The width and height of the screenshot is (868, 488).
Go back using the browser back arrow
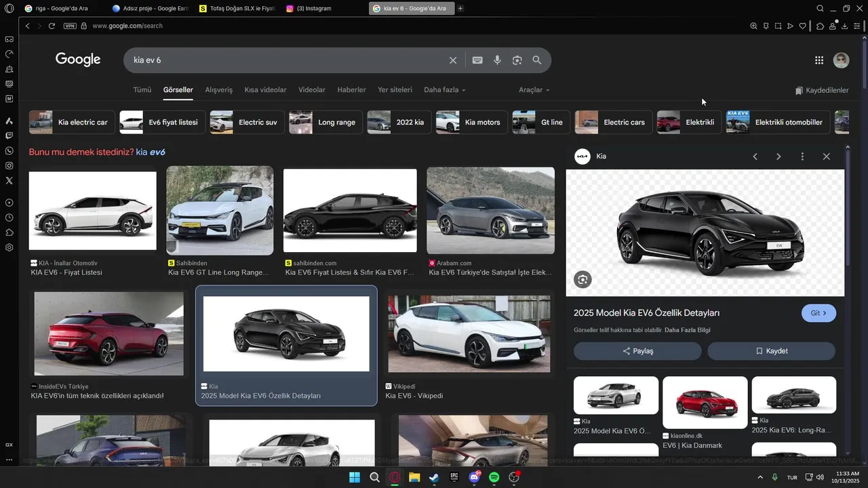point(27,26)
